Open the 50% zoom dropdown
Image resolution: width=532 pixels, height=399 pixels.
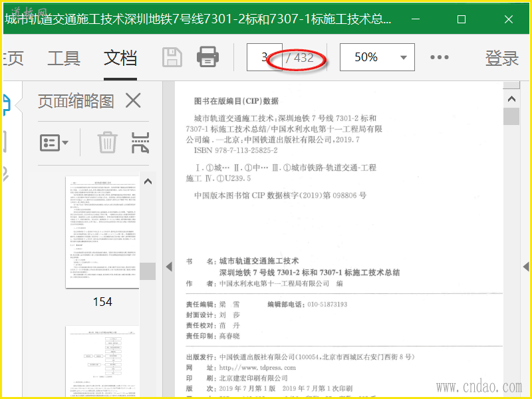pos(377,57)
